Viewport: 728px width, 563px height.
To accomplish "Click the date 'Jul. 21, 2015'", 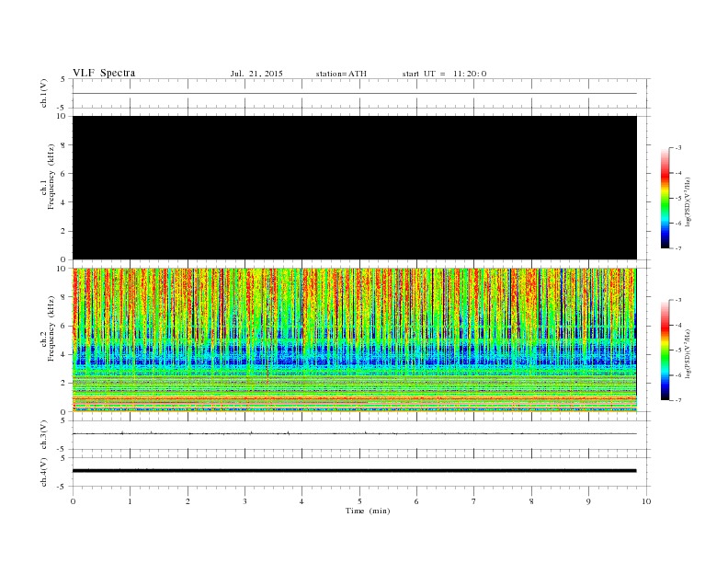I will [x=256, y=74].
